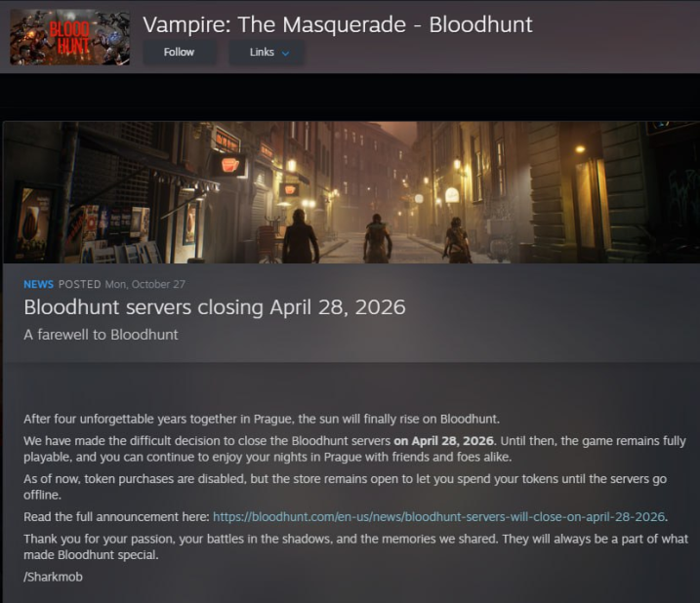Select the blue NEWS category tag
This screenshot has height=603, width=700.
click(38, 284)
